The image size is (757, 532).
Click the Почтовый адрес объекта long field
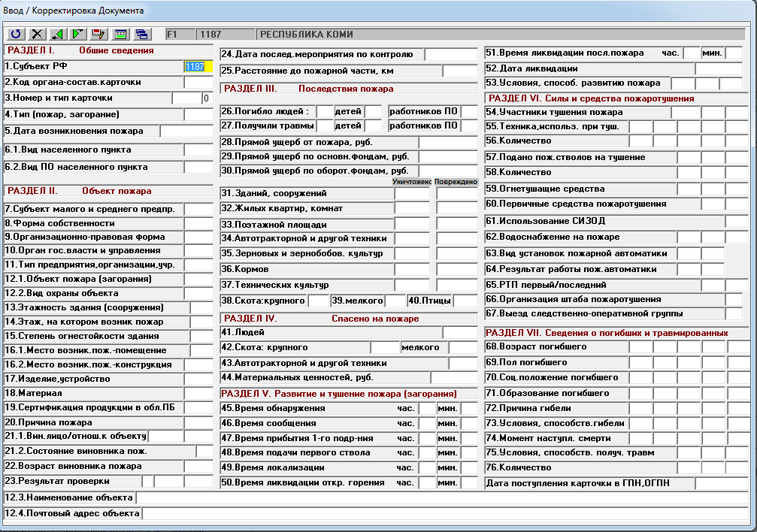(x=446, y=514)
